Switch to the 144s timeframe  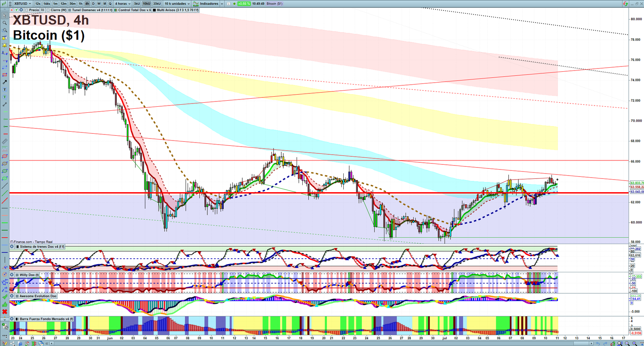coord(47,4)
